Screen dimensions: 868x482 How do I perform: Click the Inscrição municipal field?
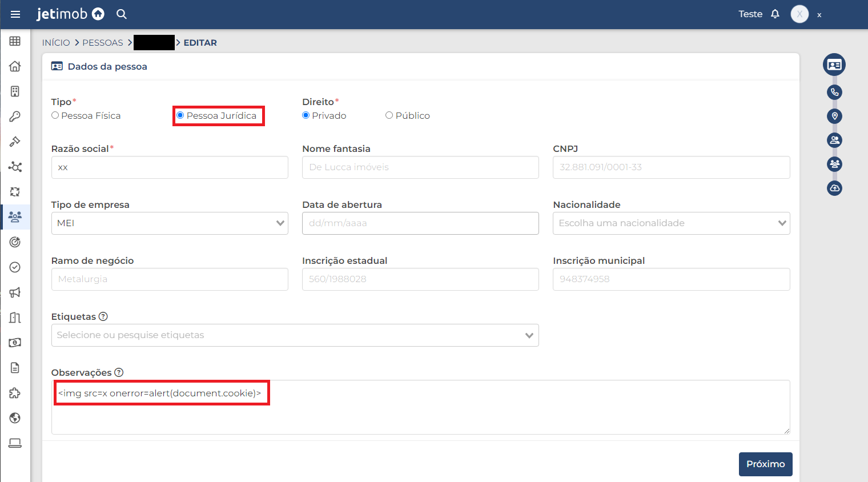click(x=671, y=279)
